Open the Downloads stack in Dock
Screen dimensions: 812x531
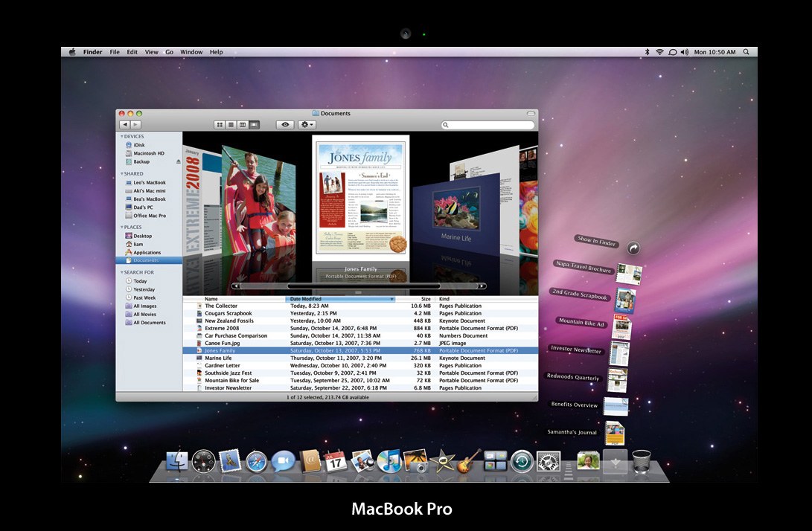coord(616,460)
